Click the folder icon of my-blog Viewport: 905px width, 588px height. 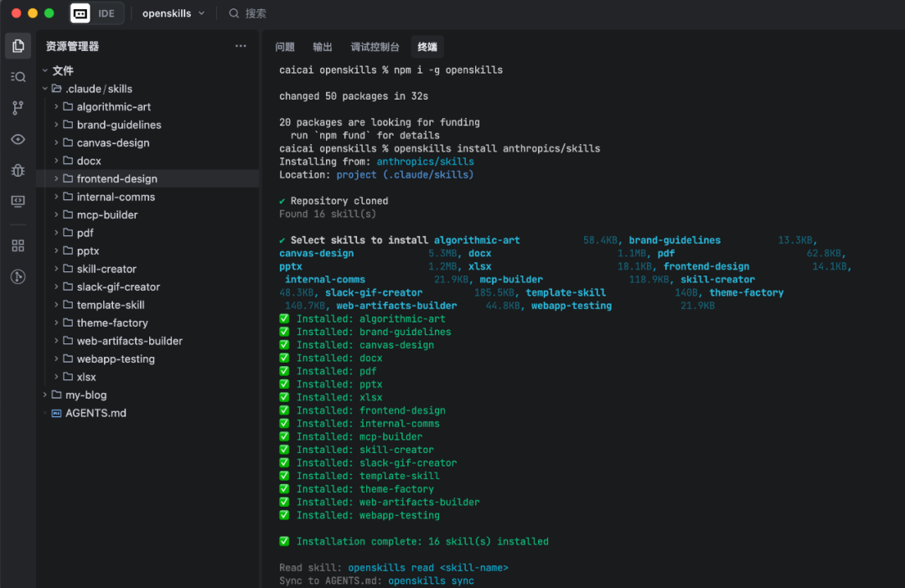[x=57, y=395]
